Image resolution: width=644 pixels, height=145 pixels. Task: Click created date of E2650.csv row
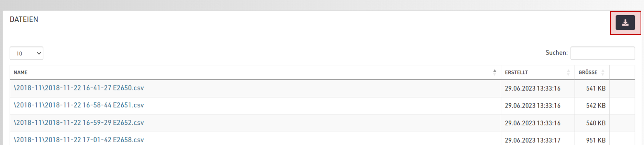(x=532, y=89)
